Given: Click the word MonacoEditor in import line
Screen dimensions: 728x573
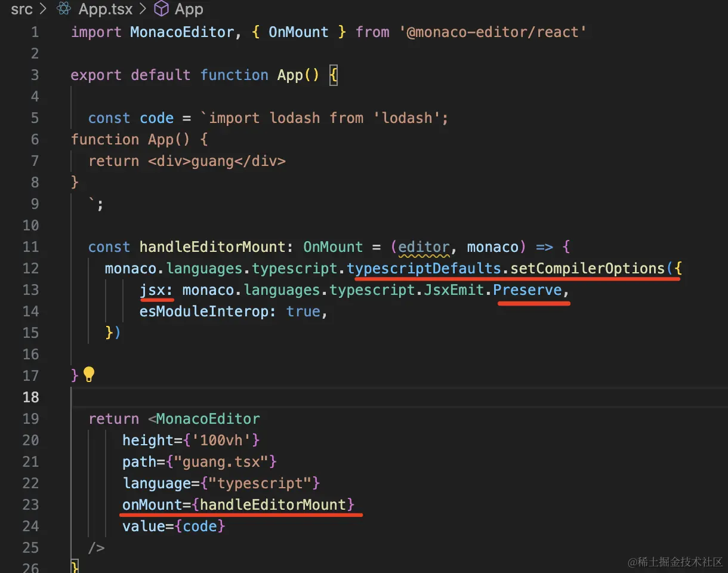Looking at the screenshot, I should [181, 32].
